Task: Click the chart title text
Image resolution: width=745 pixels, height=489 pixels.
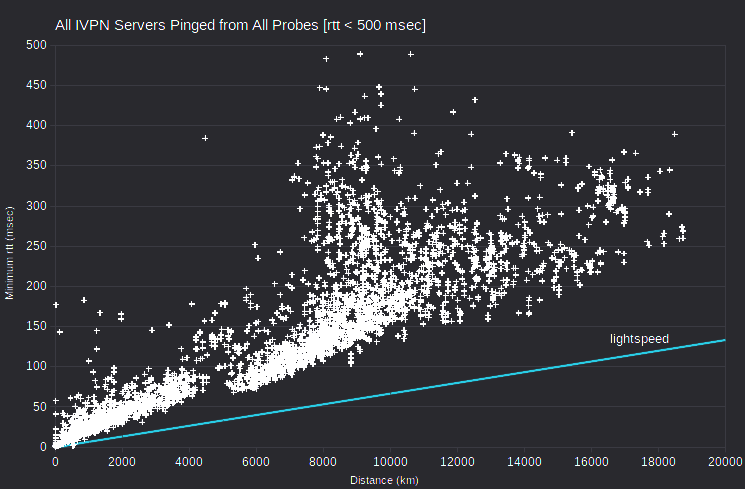Action: [240, 25]
